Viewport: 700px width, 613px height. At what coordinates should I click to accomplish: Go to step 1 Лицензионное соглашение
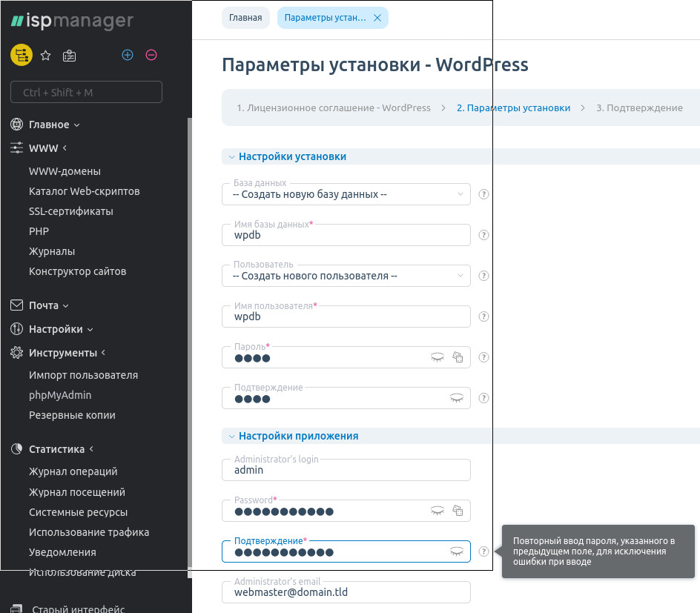[333, 107]
